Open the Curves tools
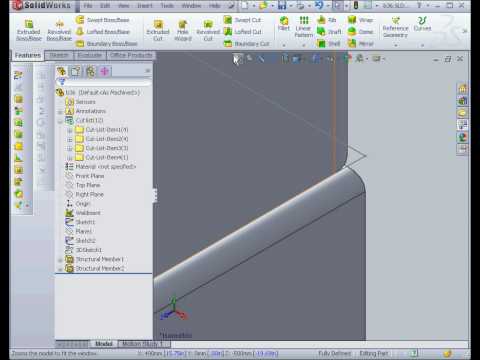Image resolution: width=480 pixels, height=360 pixels. click(422, 24)
